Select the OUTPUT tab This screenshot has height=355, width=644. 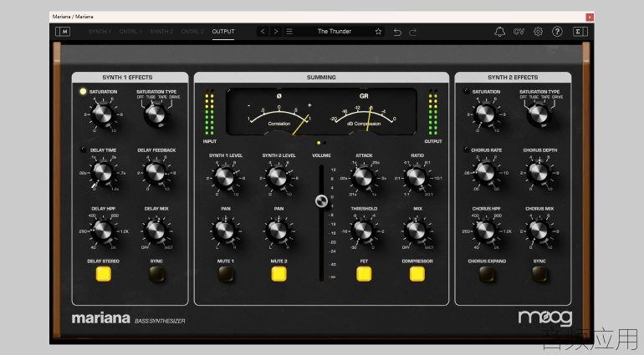223,32
